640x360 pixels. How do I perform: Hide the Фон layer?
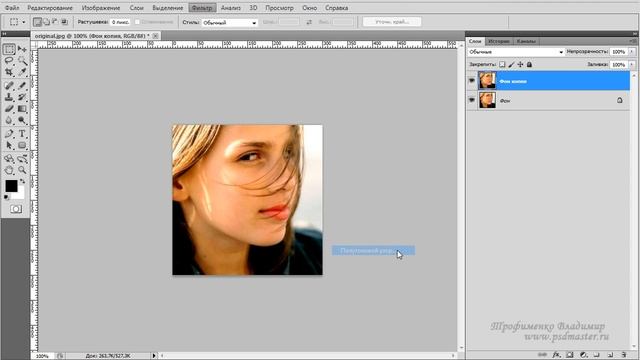(472, 100)
